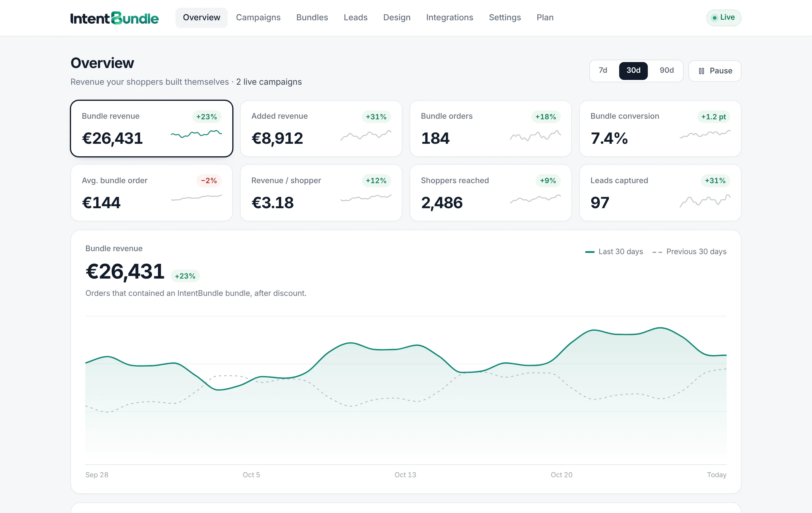Select the Bundle revenue metric card
The height and width of the screenshot is (513, 812).
[x=152, y=128]
